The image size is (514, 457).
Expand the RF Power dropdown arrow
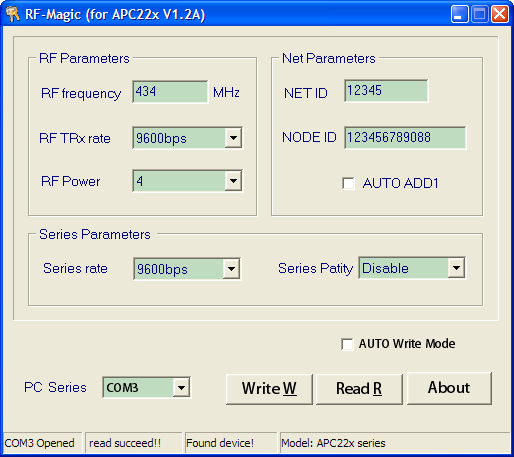[x=233, y=181]
